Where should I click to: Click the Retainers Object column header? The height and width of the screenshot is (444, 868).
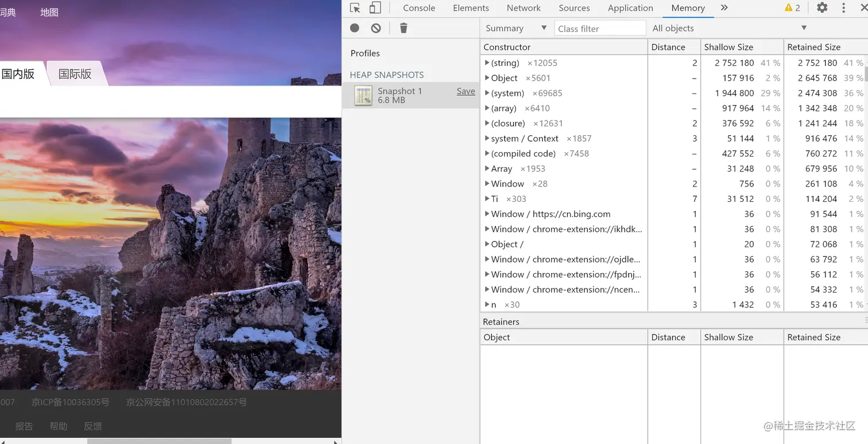[x=564, y=337]
